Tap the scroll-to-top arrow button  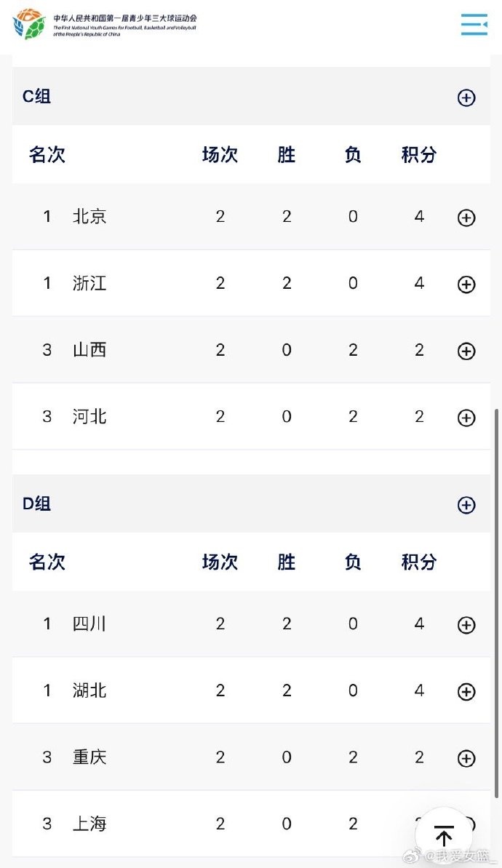443,835
